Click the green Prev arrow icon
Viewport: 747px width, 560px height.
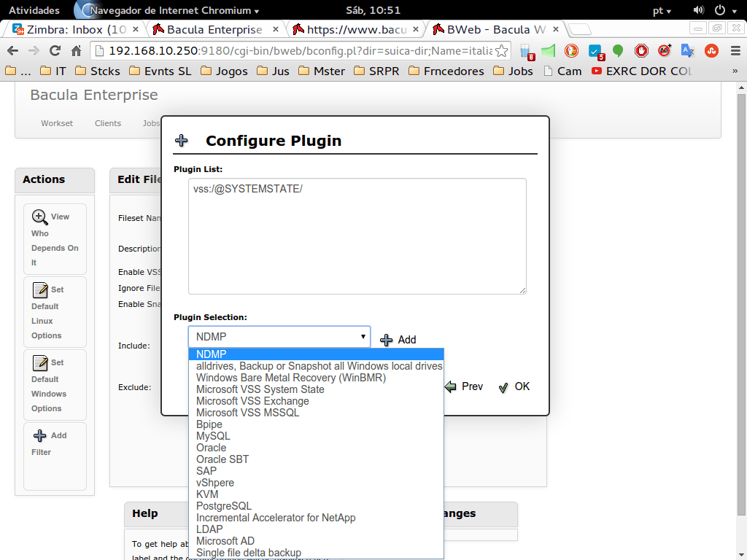pos(450,386)
